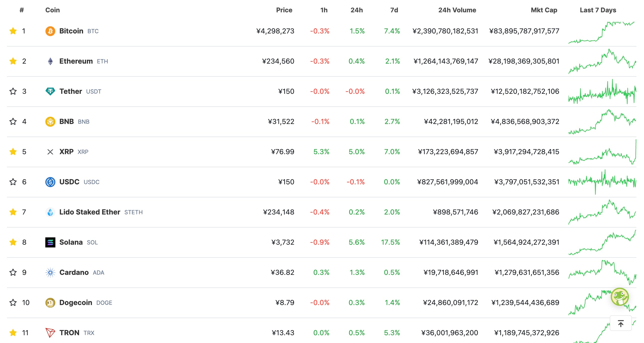Open the Lido Staked Ether link
This screenshot has width=644, height=343.
point(90,212)
